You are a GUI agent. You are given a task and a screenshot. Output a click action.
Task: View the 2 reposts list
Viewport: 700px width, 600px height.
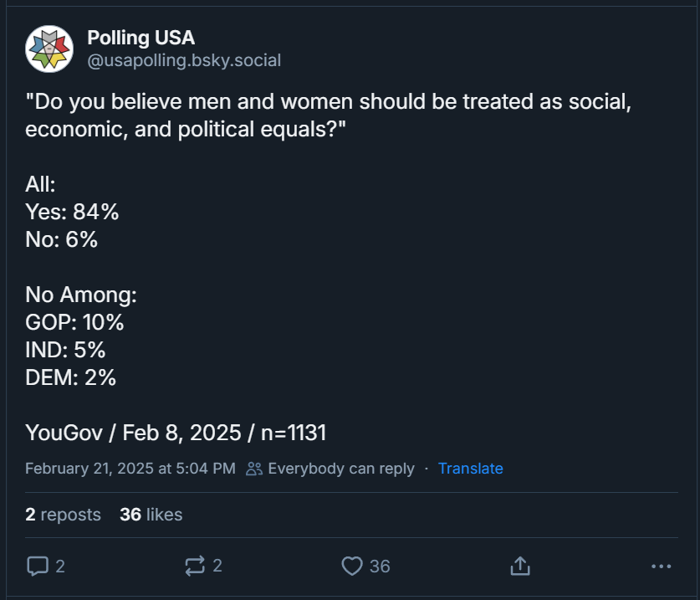pos(63,515)
